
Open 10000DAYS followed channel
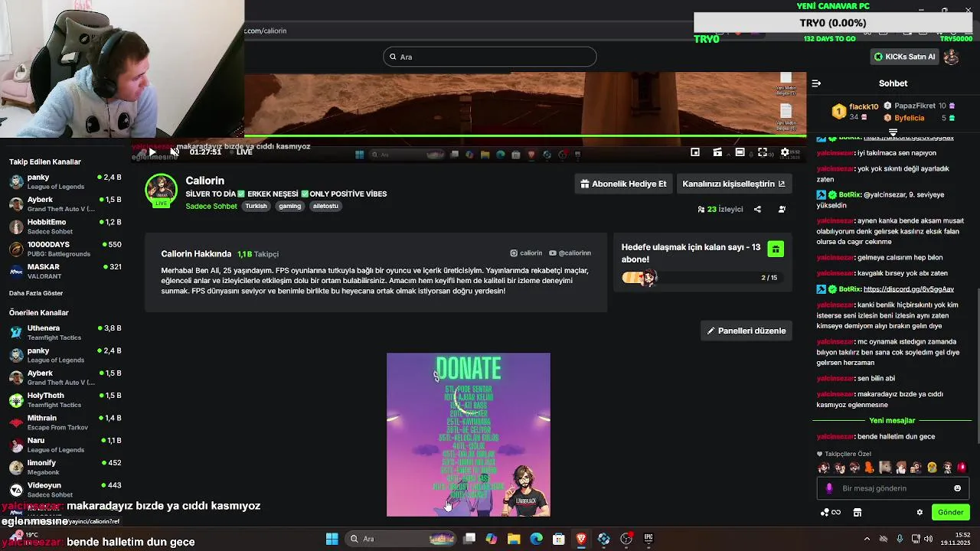tap(65, 249)
